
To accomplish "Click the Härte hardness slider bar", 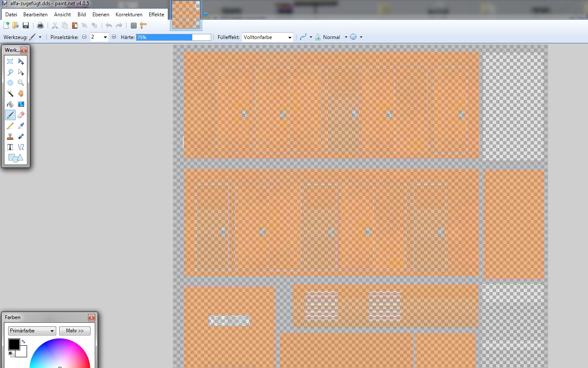I will (x=173, y=37).
